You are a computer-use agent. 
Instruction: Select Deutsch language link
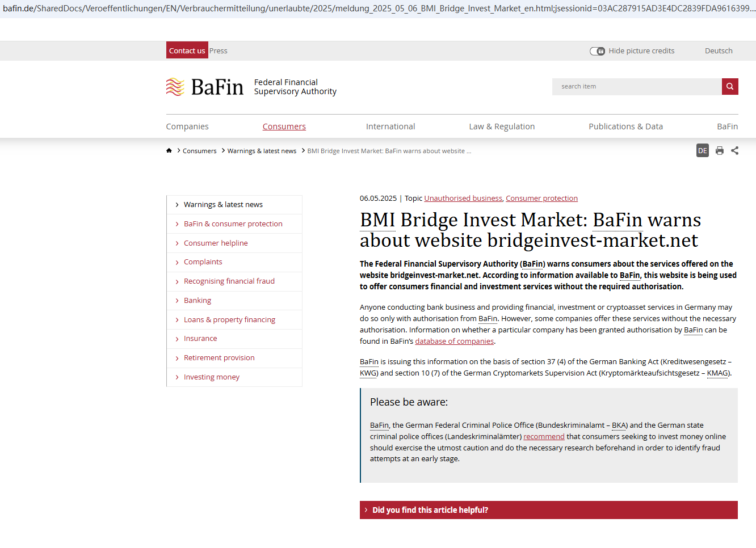(x=719, y=51)
